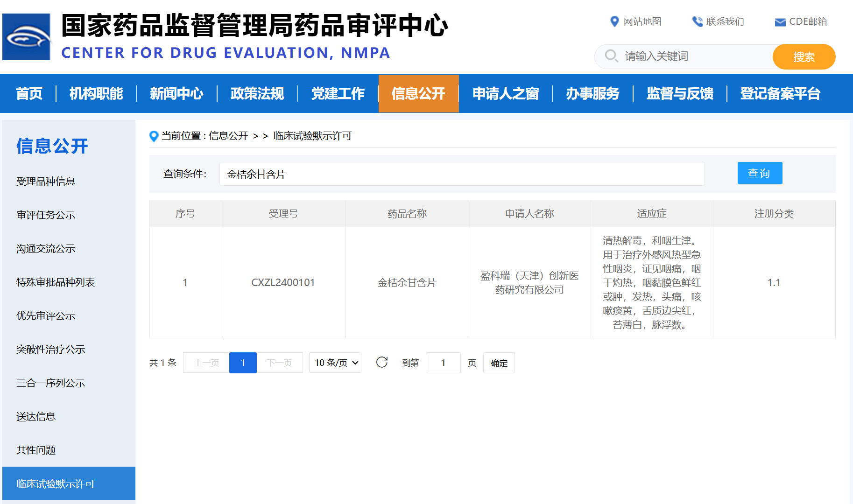Open the 信息公开 navigation tab
This screenshot has width=853, height=504.
pyautogui.click(x=418, y=93)
